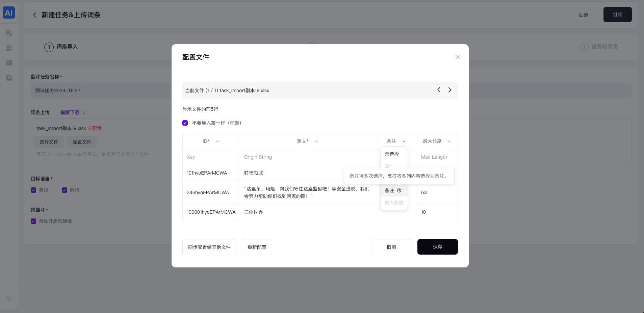Image resolution: width=644 pixels, height=313 pixels.
Task: Open the translation icon in left sidebar
Action: pos(9,33)
